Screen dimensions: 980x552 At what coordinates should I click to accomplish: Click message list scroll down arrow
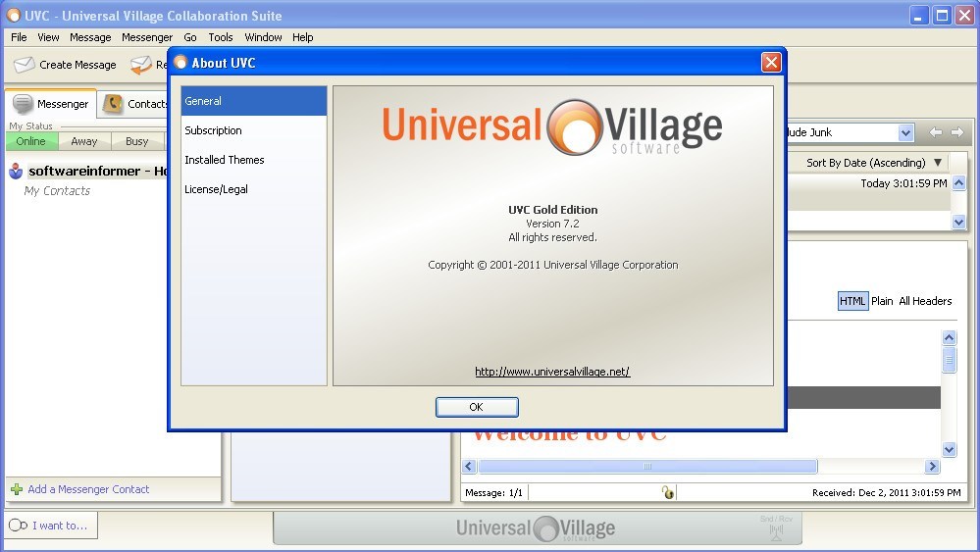pos(958,222)
